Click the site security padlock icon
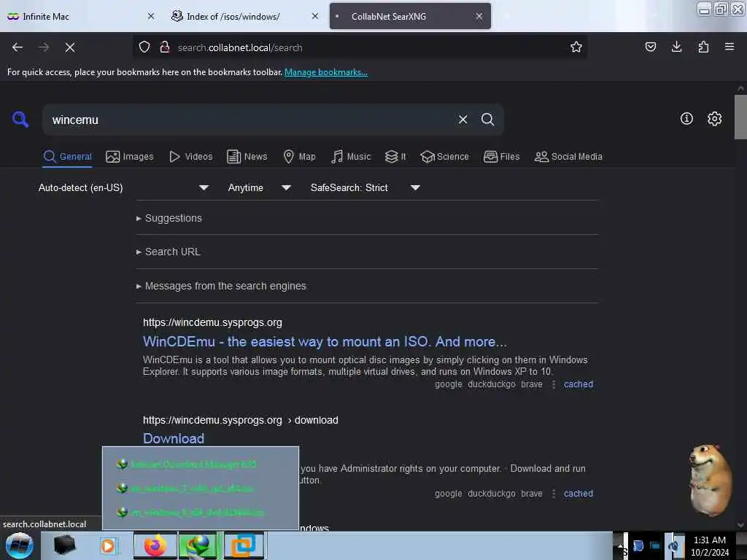Screen dimensions: 747x560 [x=165, y=47]
